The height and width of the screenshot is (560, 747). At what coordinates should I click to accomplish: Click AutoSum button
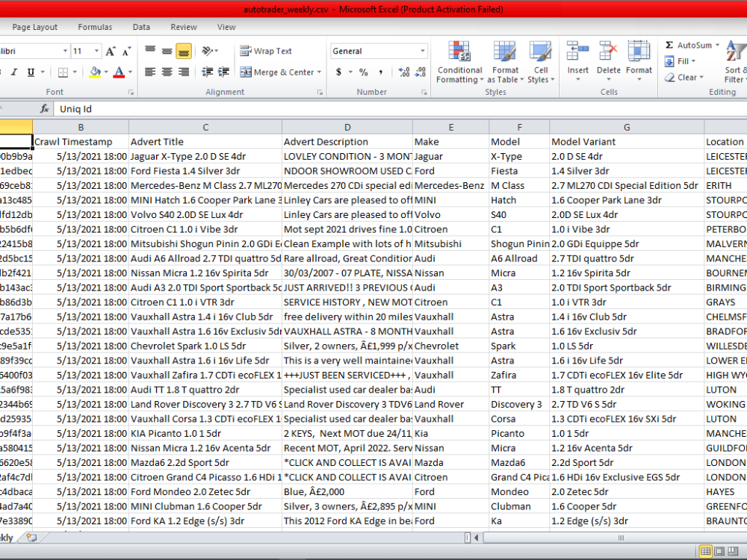pos(689,45)
